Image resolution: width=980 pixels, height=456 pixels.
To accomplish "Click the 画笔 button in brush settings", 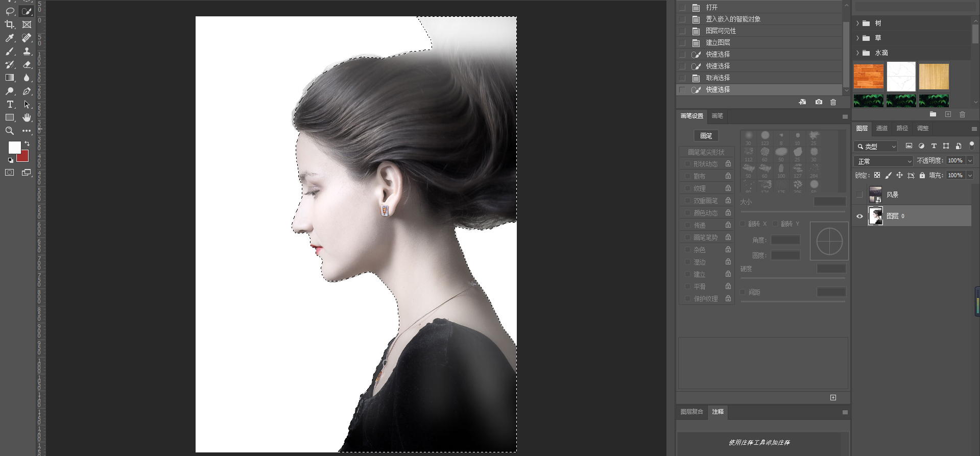I will point(706,136).
